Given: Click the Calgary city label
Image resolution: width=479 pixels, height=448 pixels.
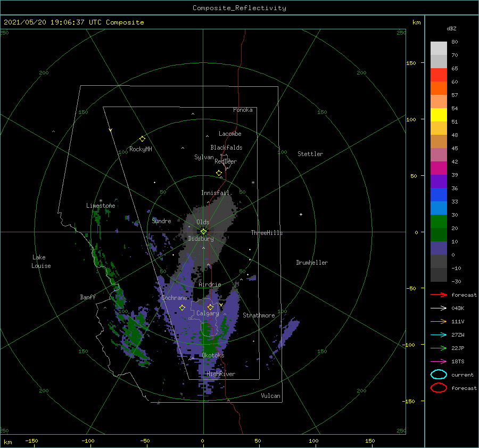Looking at the screenshot, I should [x=208, y=313].
